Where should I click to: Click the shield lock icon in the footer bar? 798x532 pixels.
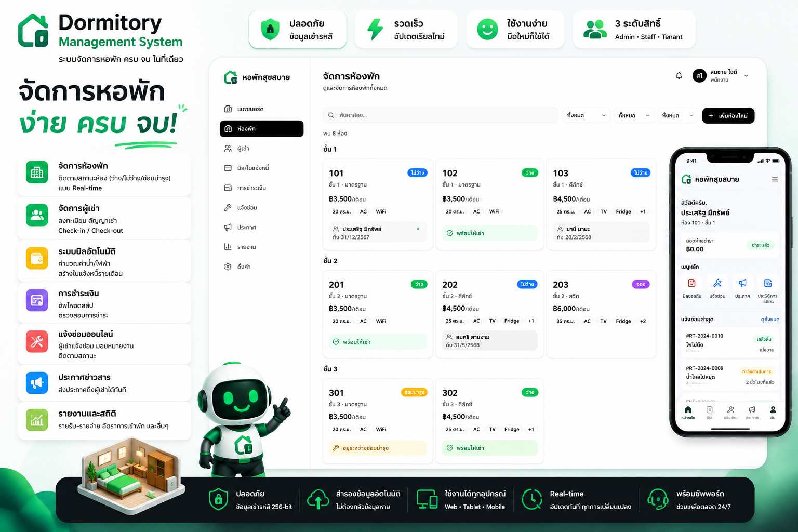pos(218,499)
